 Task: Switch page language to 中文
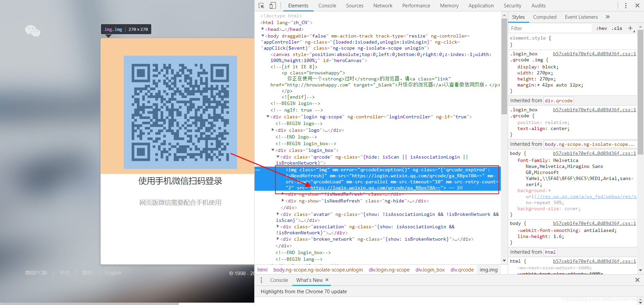click(x=65, y=272)
